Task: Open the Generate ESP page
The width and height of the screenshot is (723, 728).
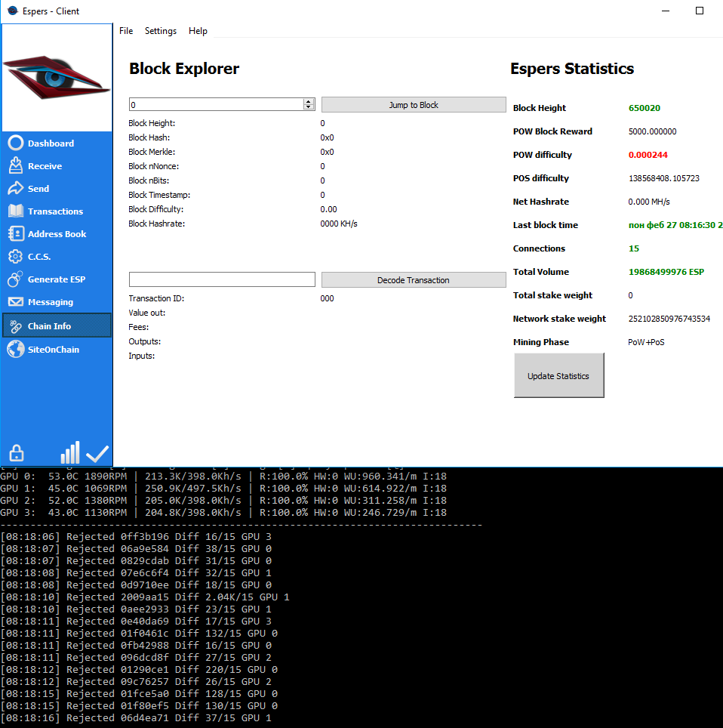Action: [57, 279]
